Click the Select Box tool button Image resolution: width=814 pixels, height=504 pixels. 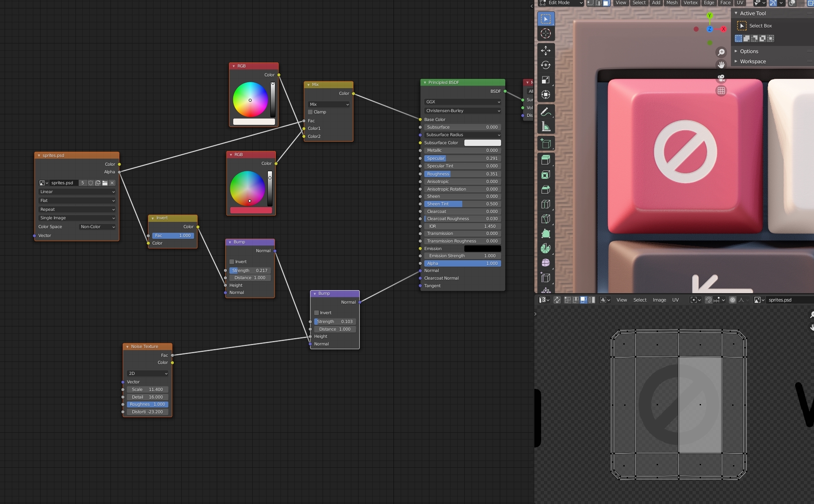coord(546,19)
